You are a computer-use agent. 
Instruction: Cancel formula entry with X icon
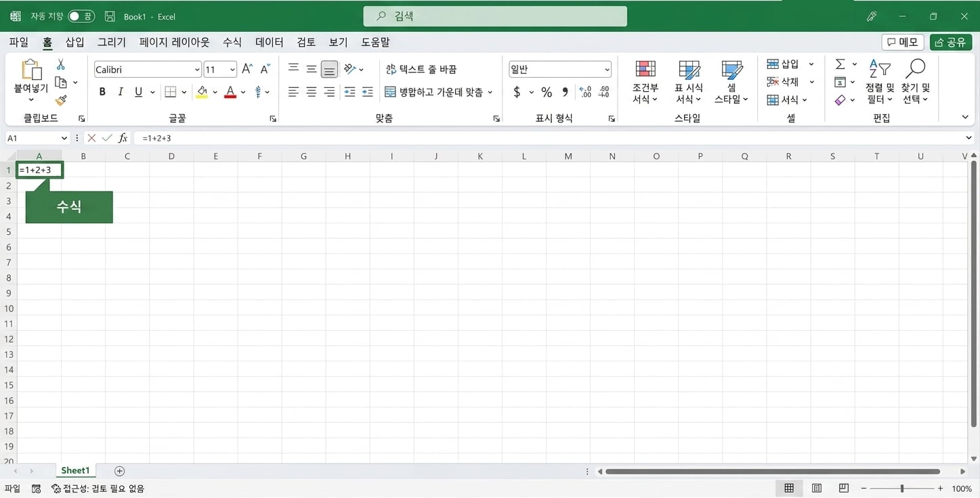pos(91,138)
